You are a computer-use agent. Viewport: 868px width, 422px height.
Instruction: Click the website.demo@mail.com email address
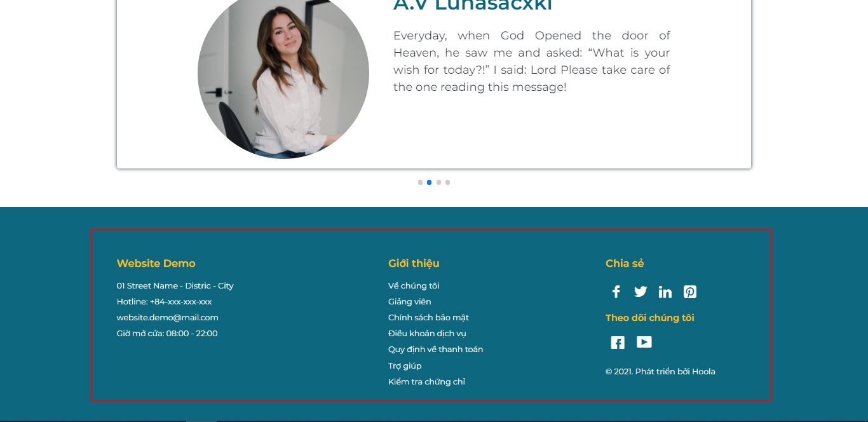click(168, 318)
